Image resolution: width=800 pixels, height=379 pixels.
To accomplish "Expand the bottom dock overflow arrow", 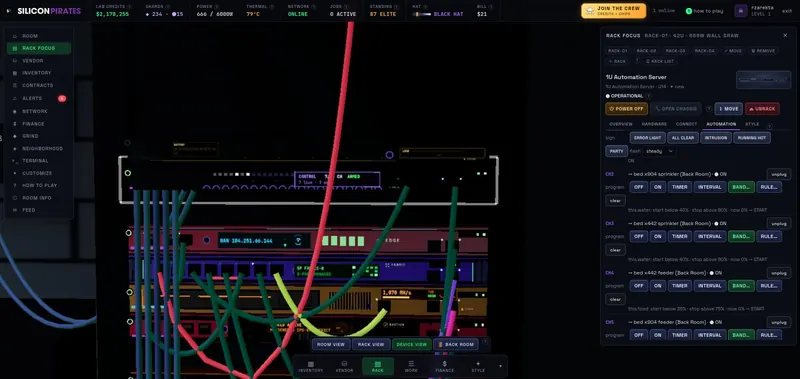I will pyautogui.click(x=500, y=366).
